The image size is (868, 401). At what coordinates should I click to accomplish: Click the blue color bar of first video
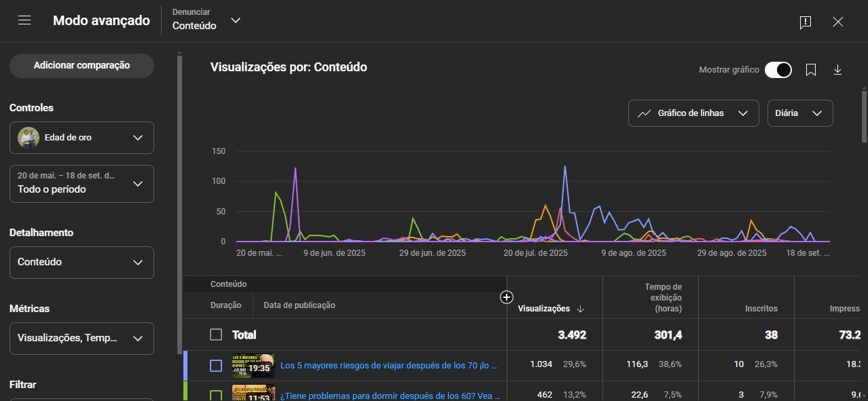pyautogui.click(x=185, y=366)
